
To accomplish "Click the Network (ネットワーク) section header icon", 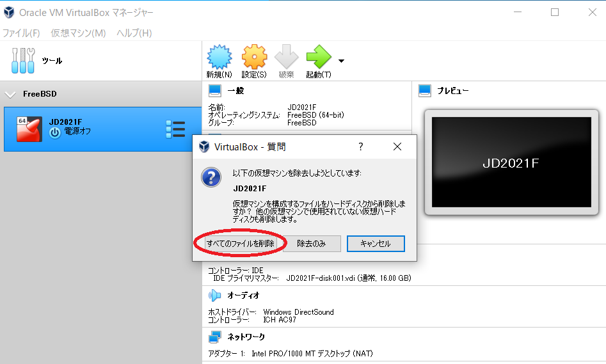I will (x=214, y=336).
